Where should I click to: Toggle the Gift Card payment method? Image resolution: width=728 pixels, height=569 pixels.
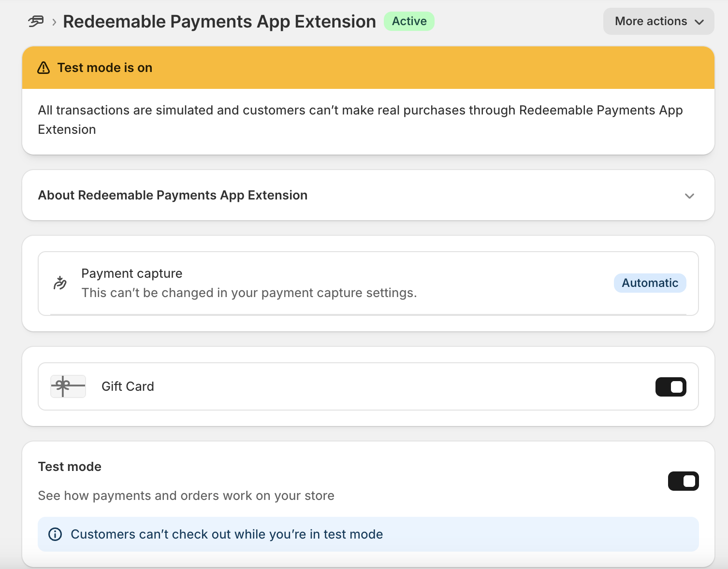[670, 387]
